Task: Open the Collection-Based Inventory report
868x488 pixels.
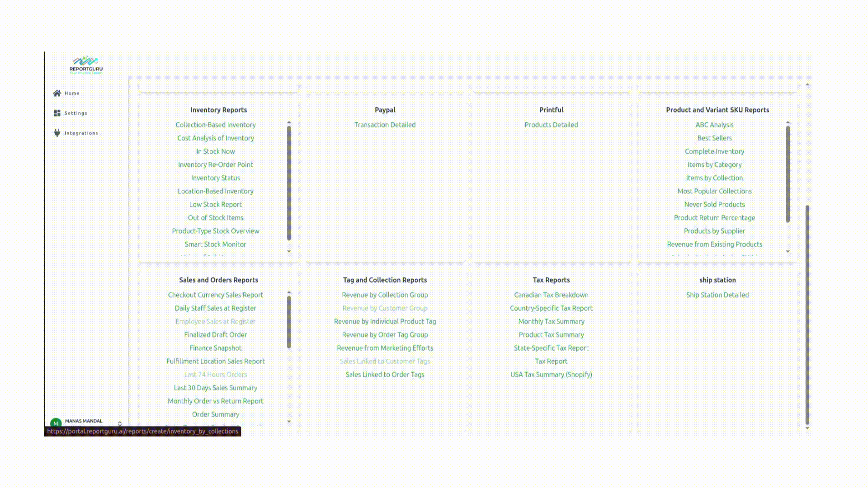Action: [x=215, y=125]
